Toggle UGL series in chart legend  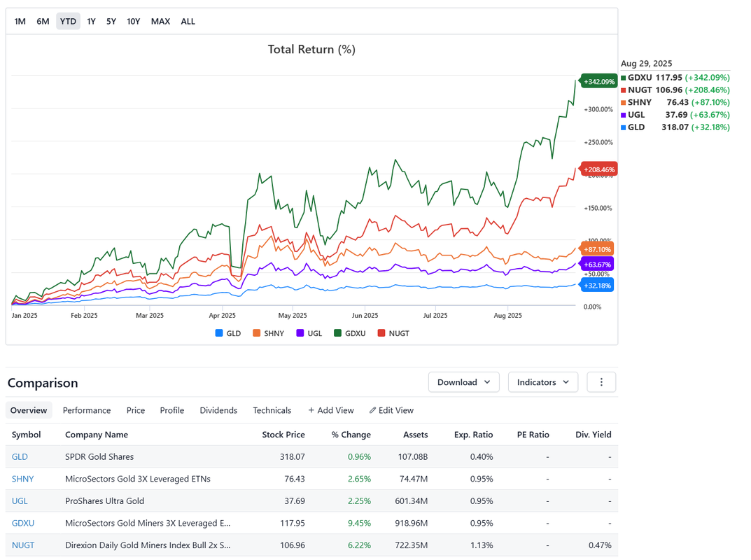pyautogui.click(x=309, y=333)
